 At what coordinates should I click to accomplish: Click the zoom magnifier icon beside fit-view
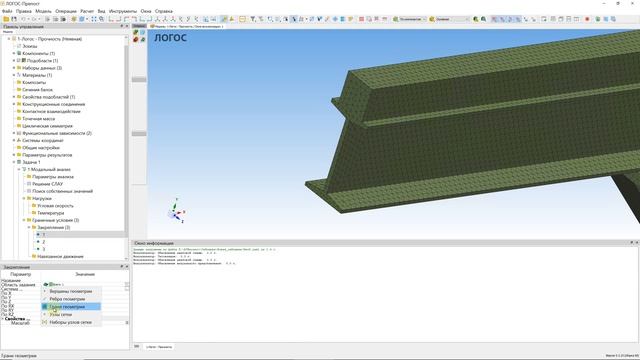(x=102, y=19)
